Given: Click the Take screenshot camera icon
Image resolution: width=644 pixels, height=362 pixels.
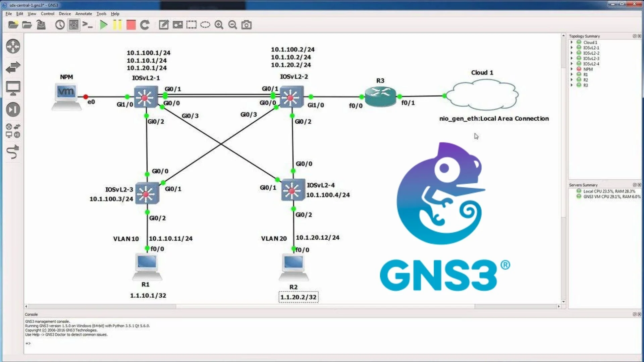Looking at the screenshot, I should pos(247,25).
